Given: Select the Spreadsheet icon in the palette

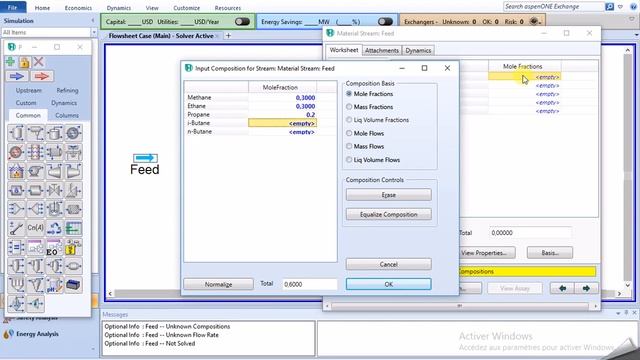Looking at the screenshot, I should tap(73, 228).
